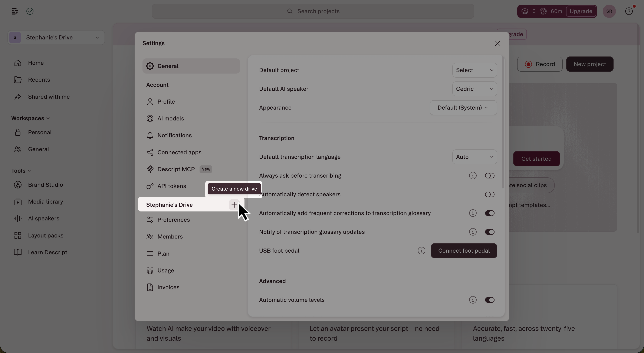
Task: Open drive Preferences settings
Action: (191, 220)
